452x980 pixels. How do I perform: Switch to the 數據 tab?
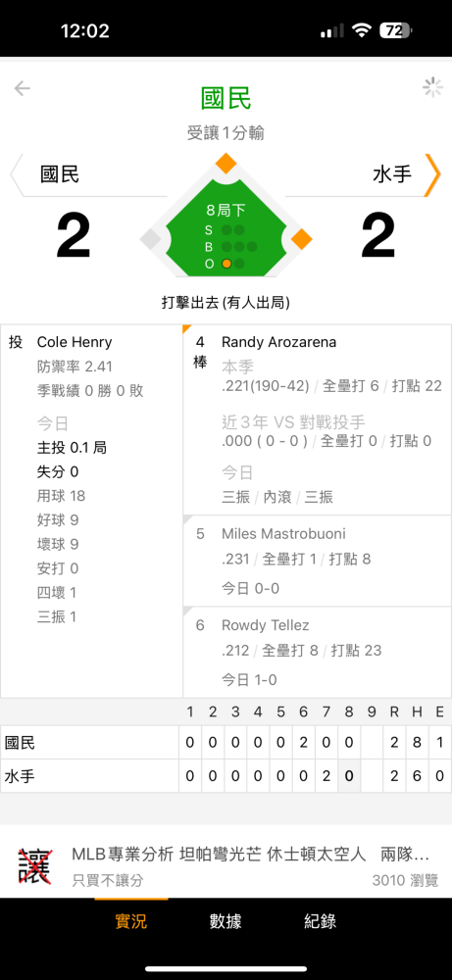point(226,920)
